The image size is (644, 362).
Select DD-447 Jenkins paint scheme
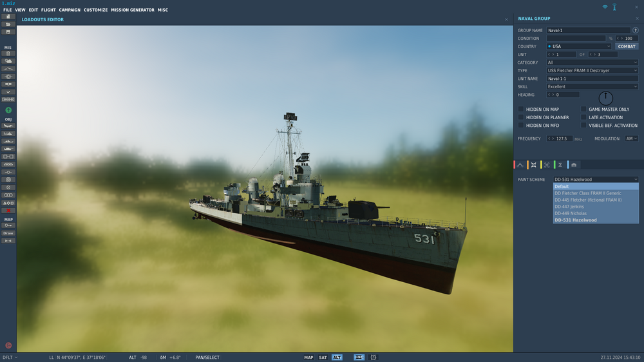pyautogui.click(x=596, y=207)
